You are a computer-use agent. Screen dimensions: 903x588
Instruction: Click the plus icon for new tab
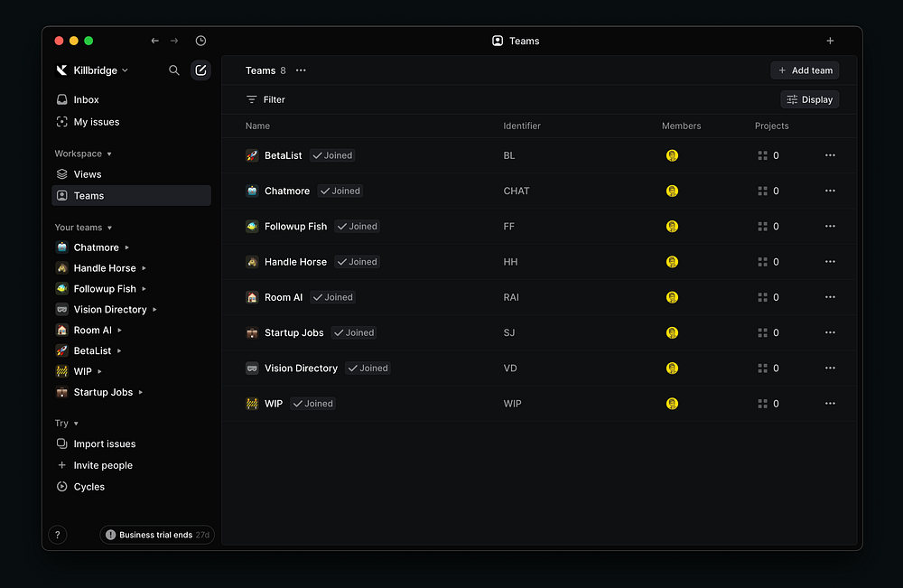point(830,41)
